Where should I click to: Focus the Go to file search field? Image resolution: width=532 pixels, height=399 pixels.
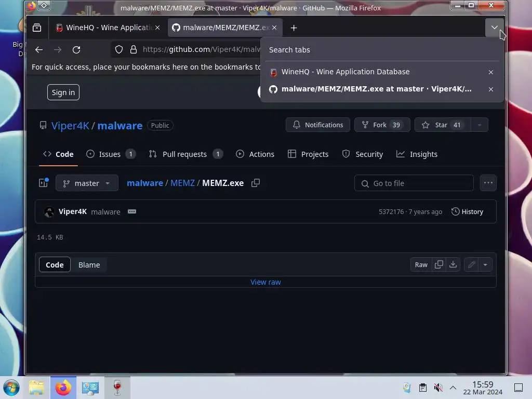click(x=414, y=183)
